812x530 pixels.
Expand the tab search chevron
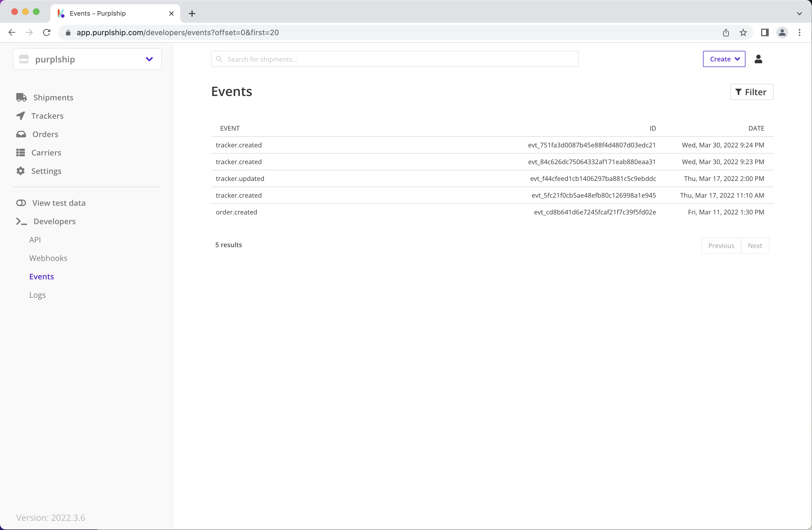click(799, 14)
